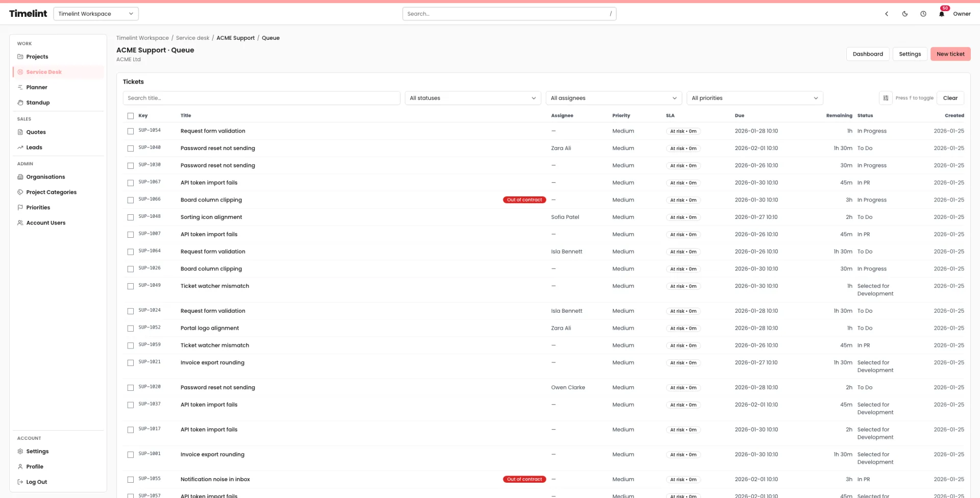Open the filter options sliders icon
The width and height of the screenshot is (980, 498).
point(886,98)
